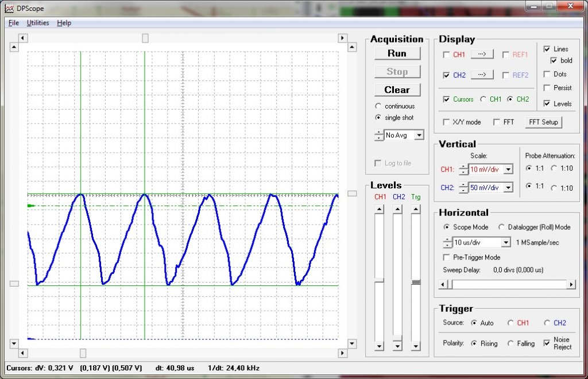This screenshot has width=588, height=379.
Task: Open the File menu
Action: click(14, 23)
